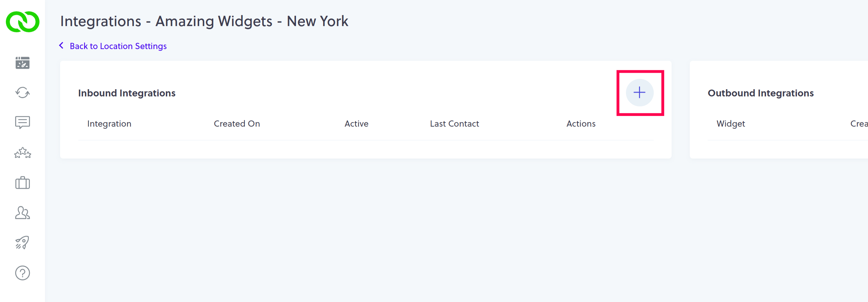The image size is (868, 302).
Task: Select the calendar bookings icon
Action: pos(22,63)
